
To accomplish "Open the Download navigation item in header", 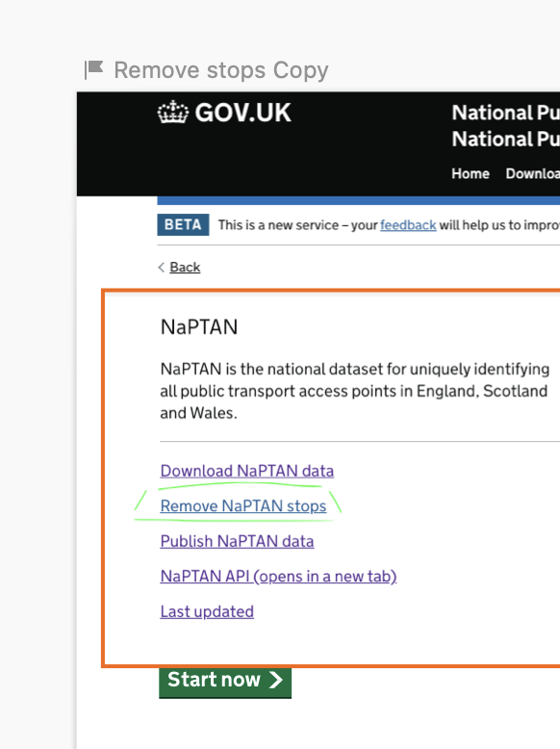I will [x=533, y=173].
